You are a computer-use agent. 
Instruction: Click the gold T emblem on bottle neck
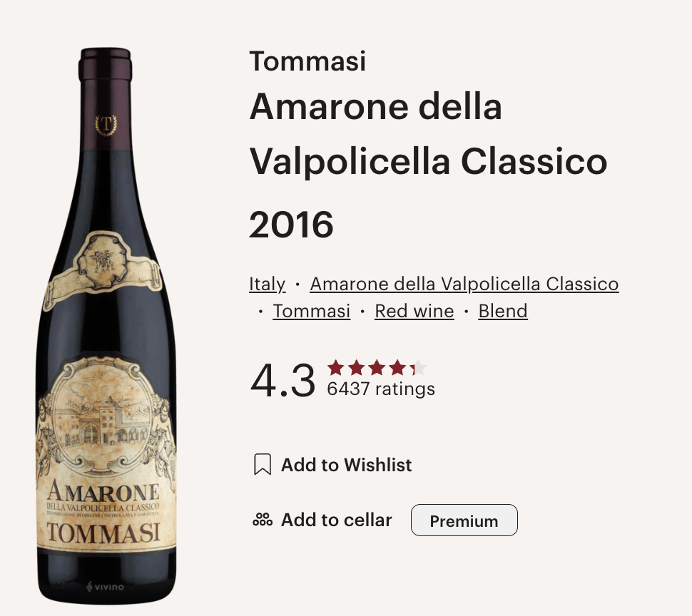click(x=106, y=125)
